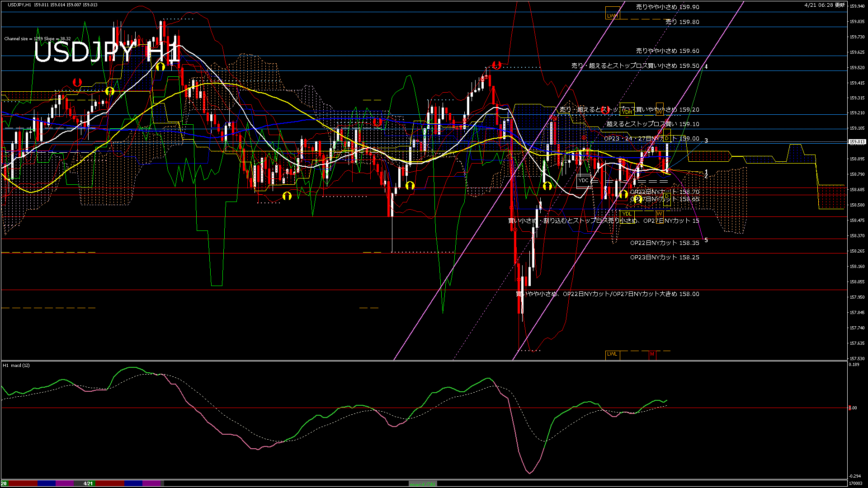Image resolution: width=868 pixels, height=488 pixels.
Task: Click the first dark red segment of the session bar
Action: [23, 483]
